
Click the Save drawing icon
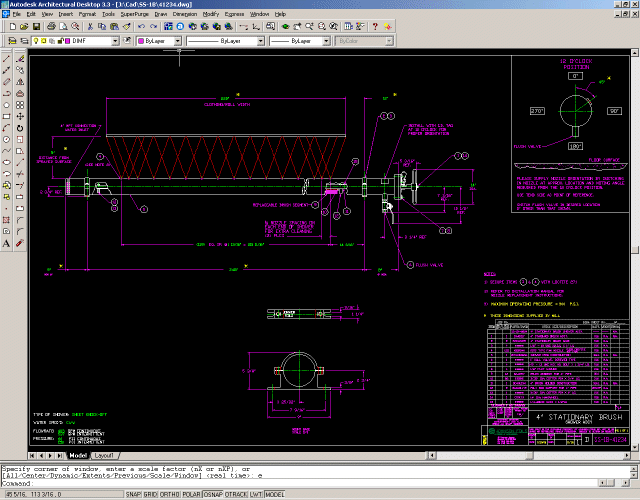pyautogui.click(x=36, y=27)
